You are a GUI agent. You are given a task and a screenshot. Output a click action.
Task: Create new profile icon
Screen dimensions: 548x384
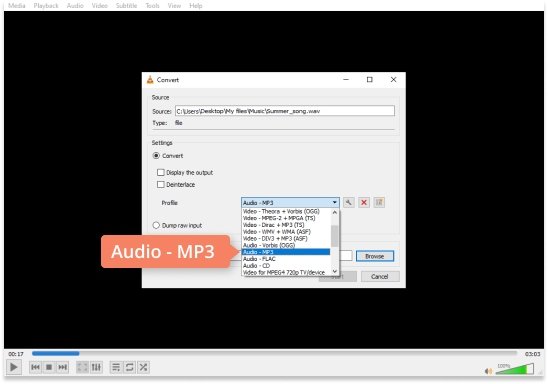click(379, 202)
